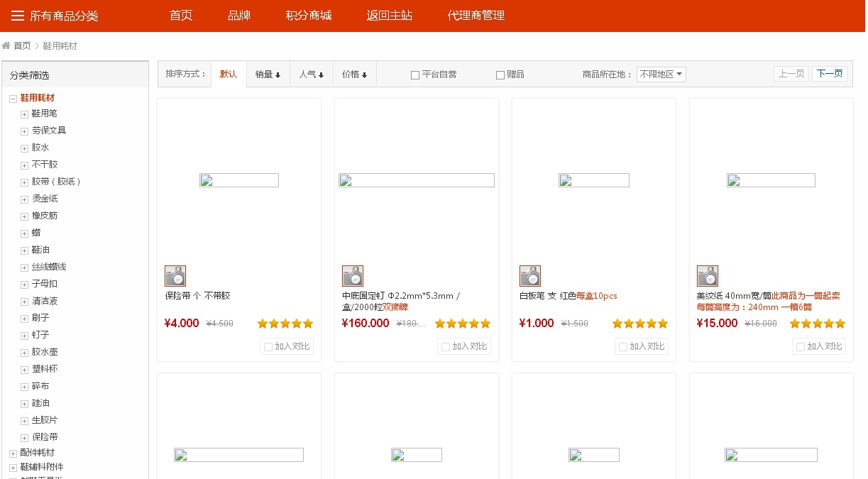Click 首页 breadcrumb link

point(22,46)
